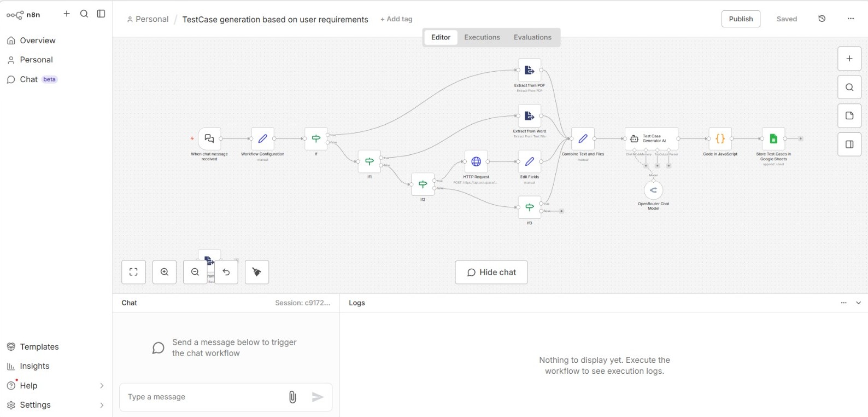
Task: Switch to the Evaluations tab
Action: (532, 37)
